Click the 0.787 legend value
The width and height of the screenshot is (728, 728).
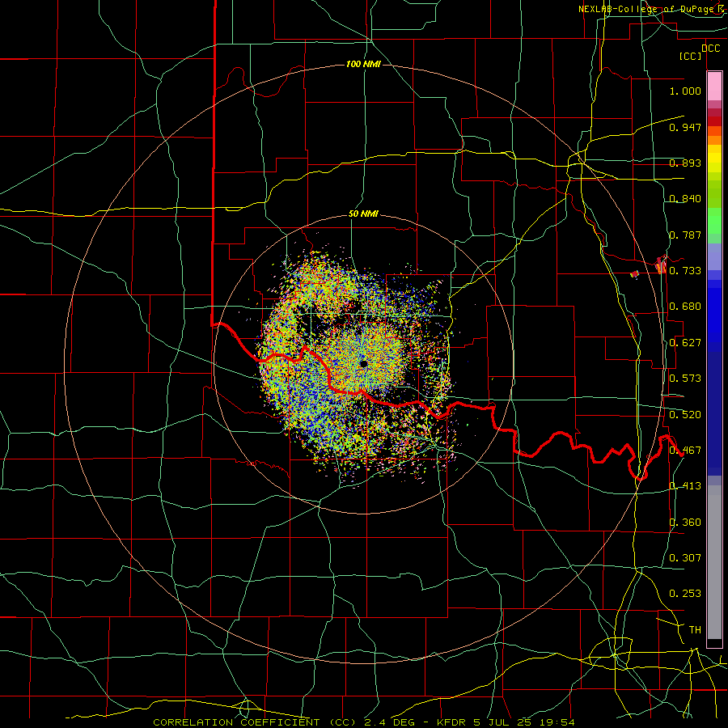[685, 235]
